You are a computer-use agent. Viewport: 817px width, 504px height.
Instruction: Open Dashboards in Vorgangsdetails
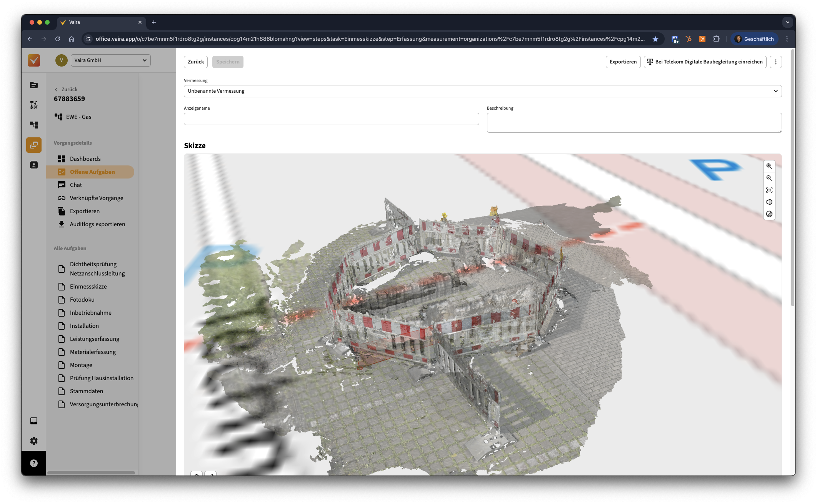(85, 159)
